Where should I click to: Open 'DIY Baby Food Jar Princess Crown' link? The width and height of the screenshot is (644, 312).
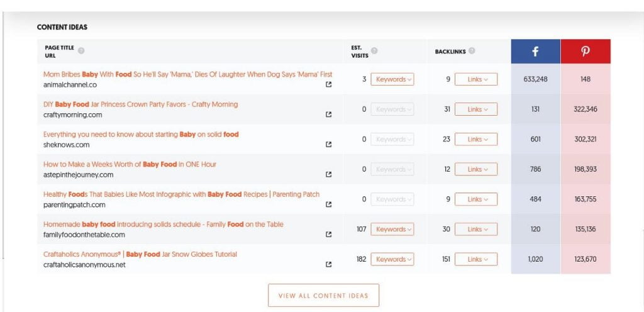(140, 104)
